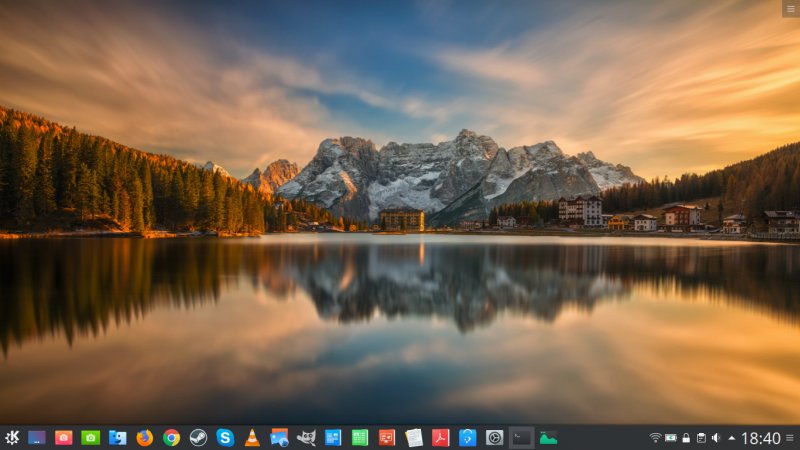
Task: Open Skype from the taskbar
Action: [x=225, y=437]
